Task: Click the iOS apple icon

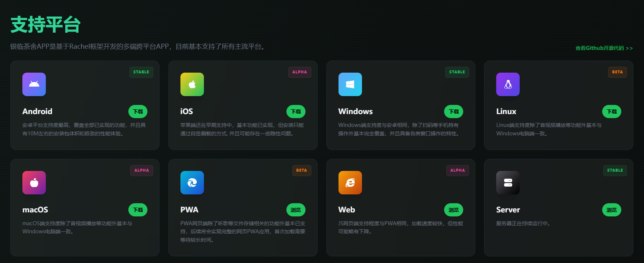Action: (x=192, y=84)
